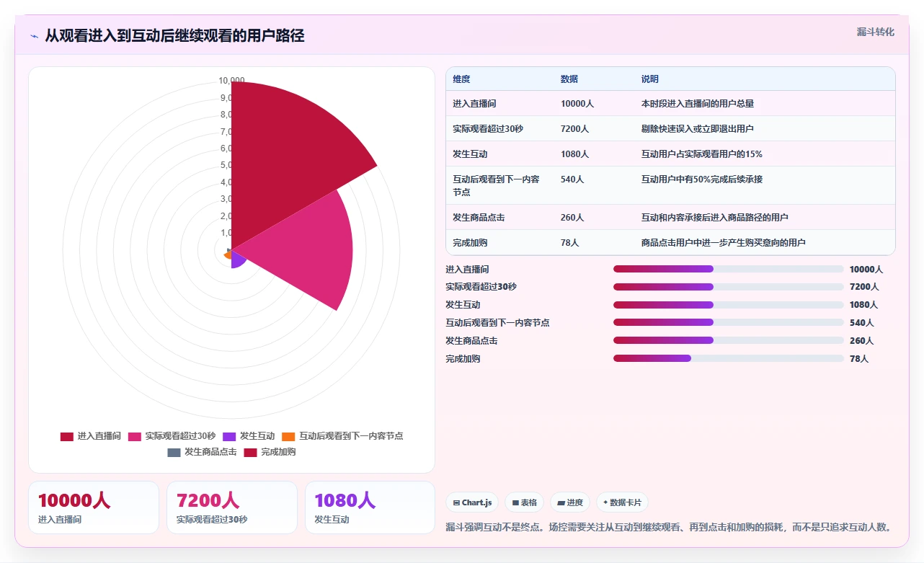Click the Chart.js tag chip
This screenshot has width=924, height=563.
(472, 502)
